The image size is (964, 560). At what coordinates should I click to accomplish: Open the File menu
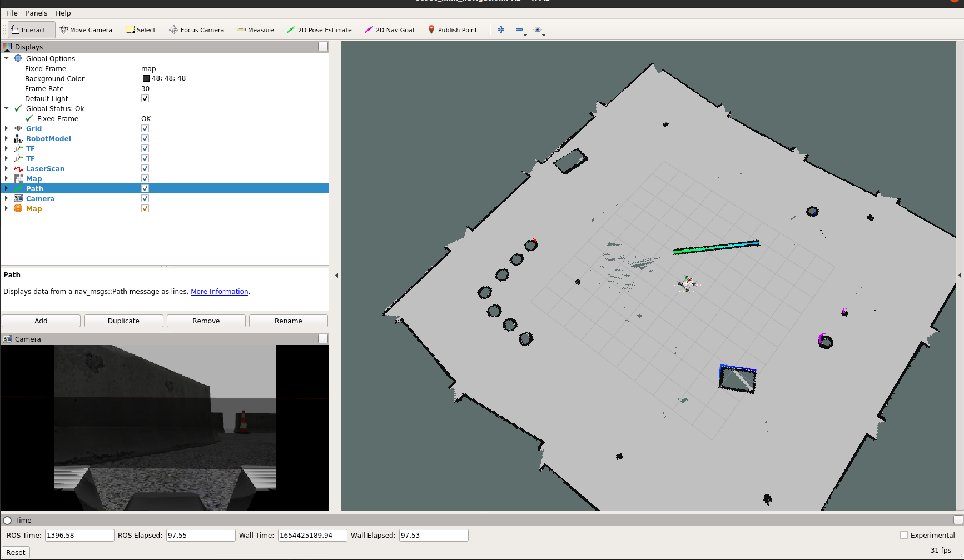point(12,13)
